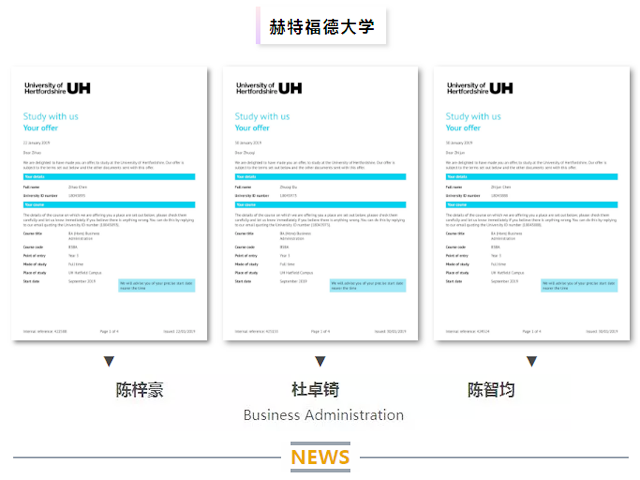Click the down triangle above 杜卓锜
The image size is (640, 480).
pyautogui.click(x=320, y=361)
